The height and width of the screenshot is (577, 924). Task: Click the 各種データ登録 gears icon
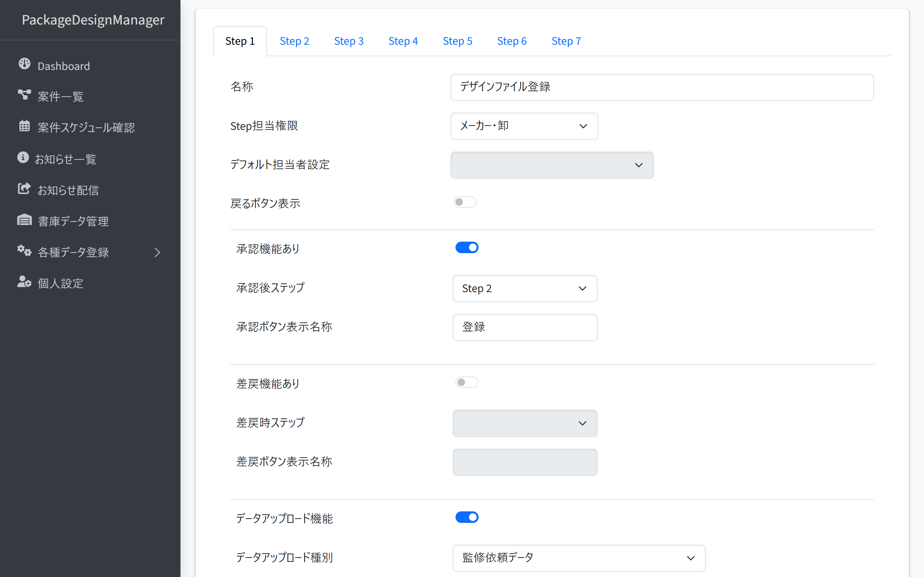(x=25, y=251)
